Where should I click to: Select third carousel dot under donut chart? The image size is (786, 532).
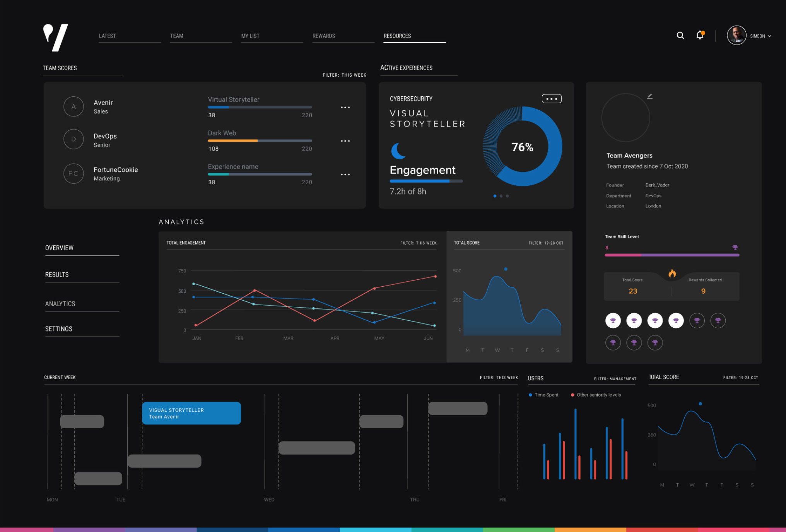tap(507, 196)
